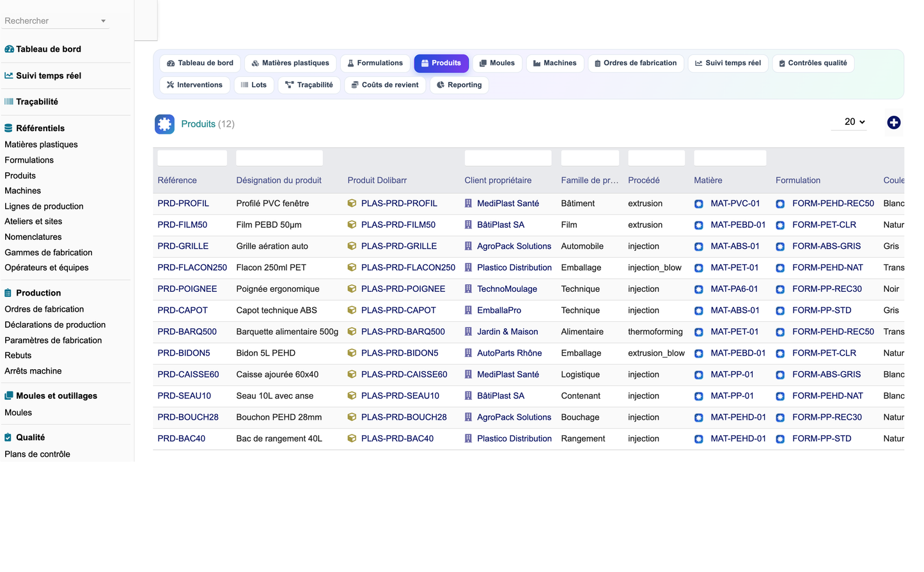
Task: Open Nomenclatures in the sidebar
Action: pos(33,237)
